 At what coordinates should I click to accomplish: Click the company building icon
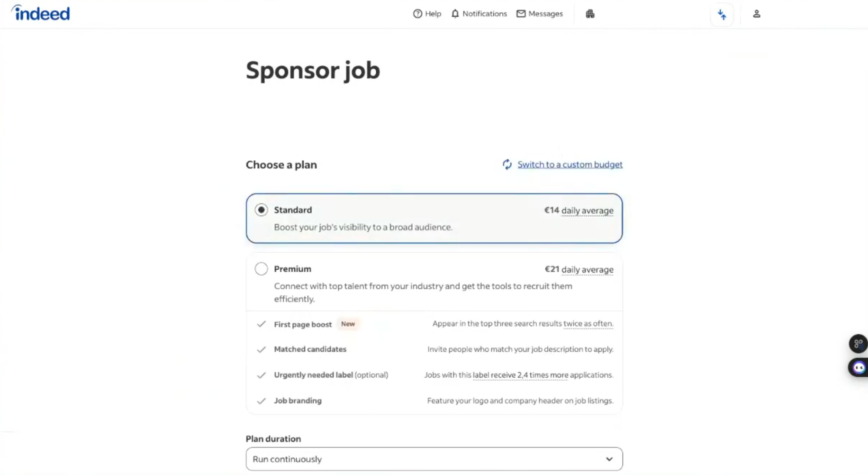coord(590,14)
